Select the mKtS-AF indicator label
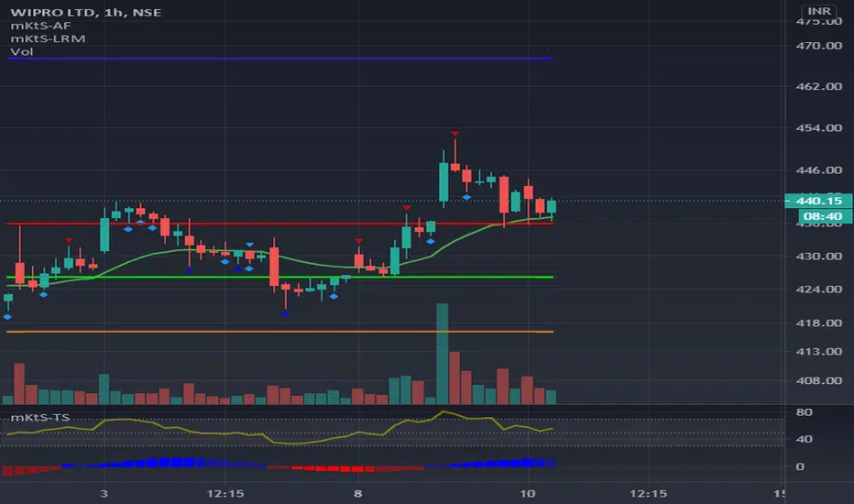The image size is (854, 504). 41,26
